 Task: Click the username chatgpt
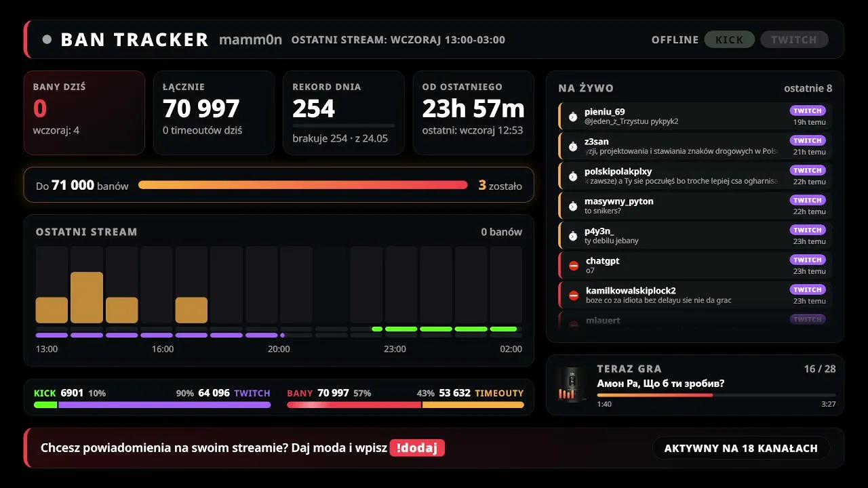point(603,261)
